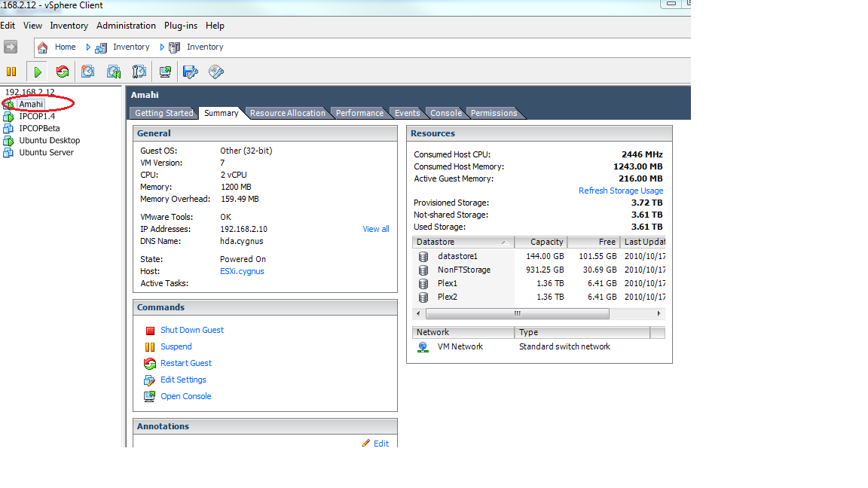Sort by the Capacity column header
The image size is (868, 488).
click(541, 242)
